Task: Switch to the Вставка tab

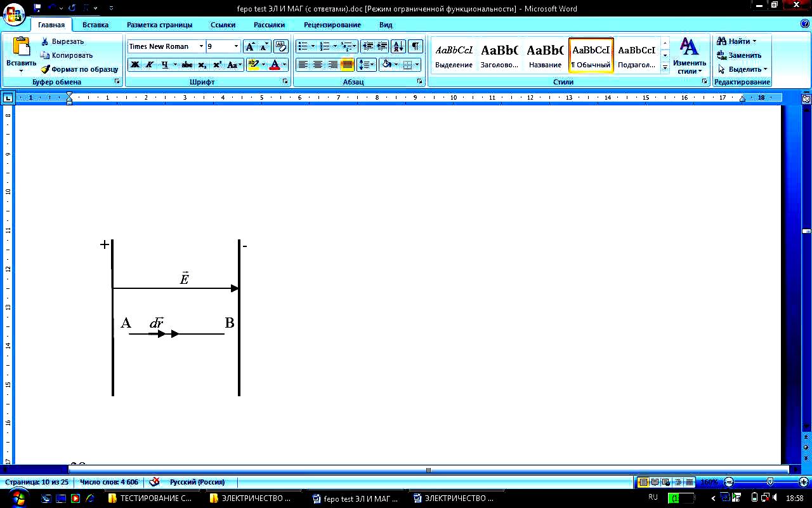Action: 95,25
